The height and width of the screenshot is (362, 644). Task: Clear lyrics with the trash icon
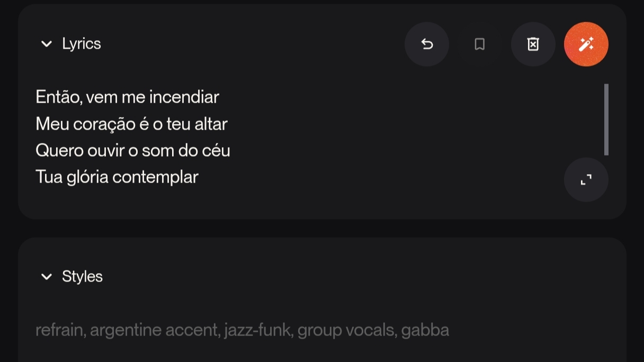pos(533,44)
